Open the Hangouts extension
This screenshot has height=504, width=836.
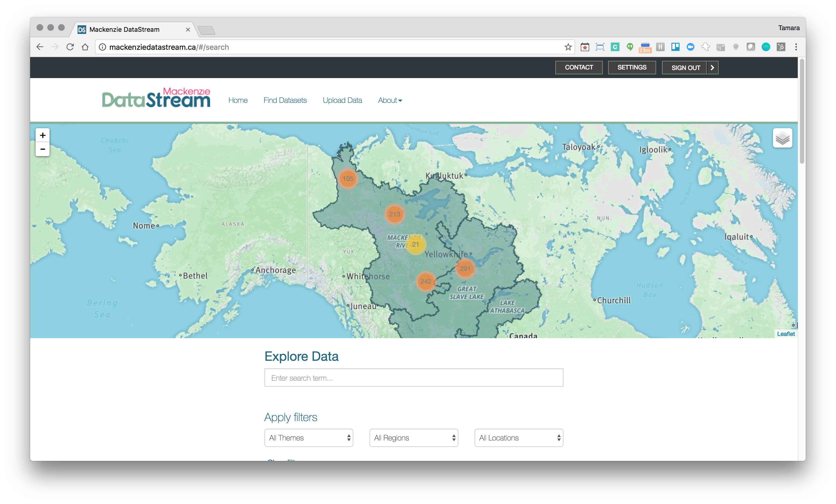630,47
